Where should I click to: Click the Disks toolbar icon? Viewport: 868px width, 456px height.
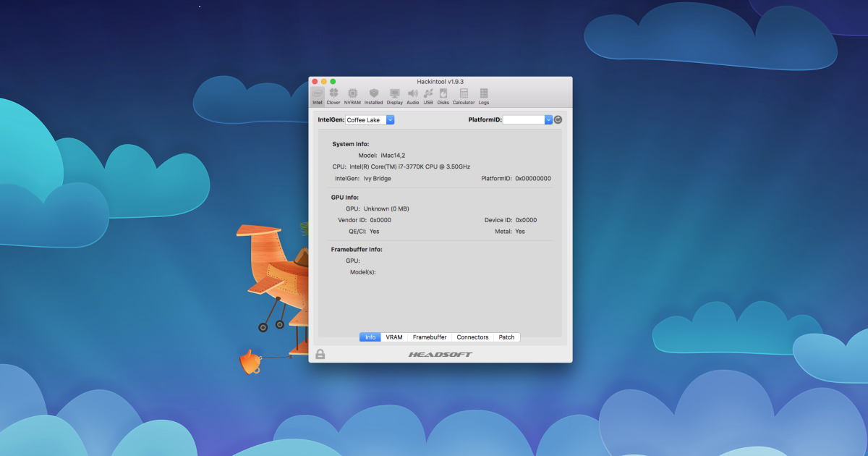coord(443,94)
